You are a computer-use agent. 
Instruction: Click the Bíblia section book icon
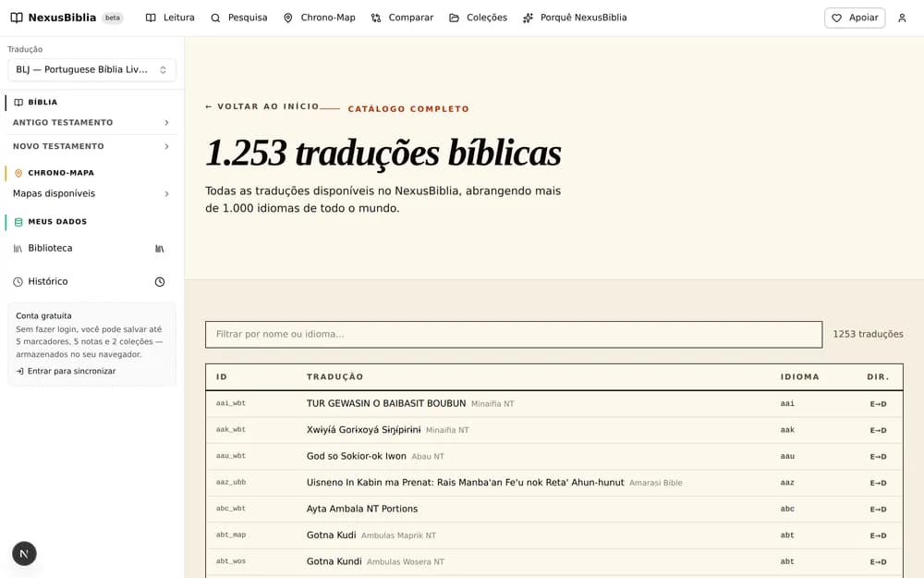(18, 102)
